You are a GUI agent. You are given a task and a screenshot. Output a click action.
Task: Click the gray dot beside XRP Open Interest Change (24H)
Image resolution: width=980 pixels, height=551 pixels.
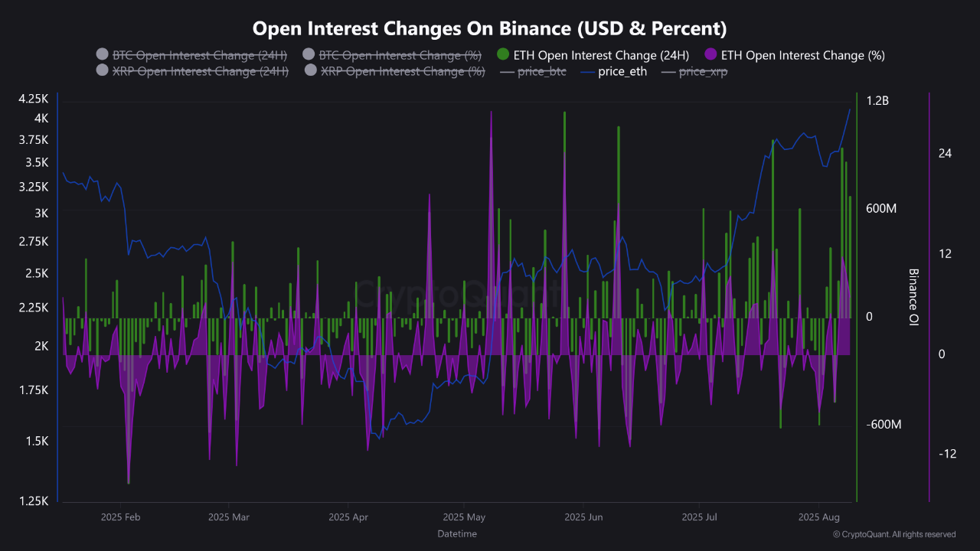tap(101, 71)
